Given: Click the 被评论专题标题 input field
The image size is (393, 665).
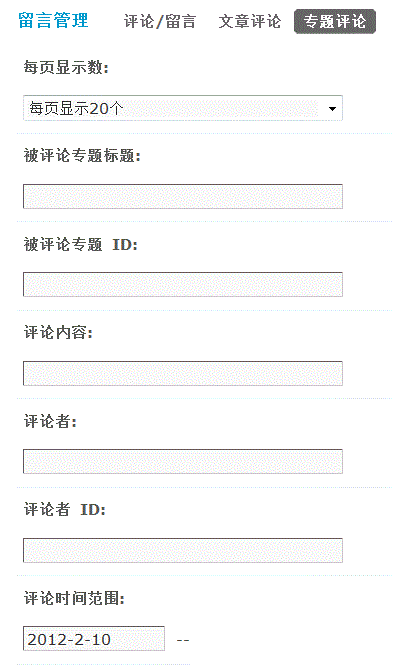Looking at the screenshot, I should coord(183,196).
